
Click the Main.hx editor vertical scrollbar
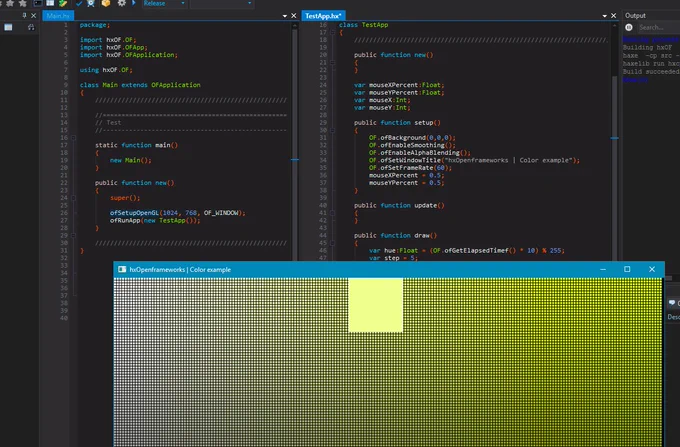(x=295, y=143)
